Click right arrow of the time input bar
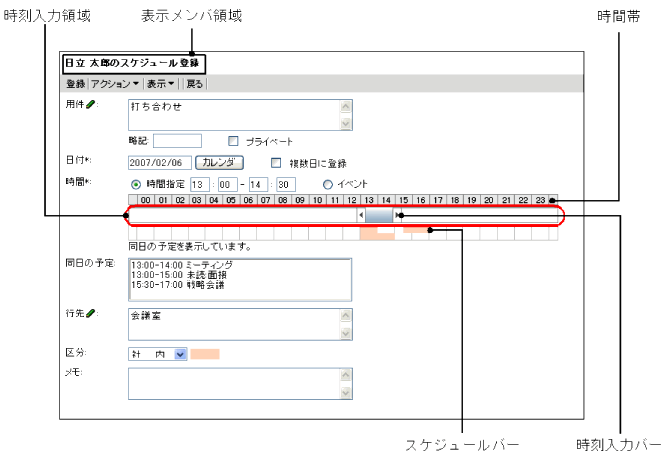Screen dimensions: 669x461 [397, 215]
